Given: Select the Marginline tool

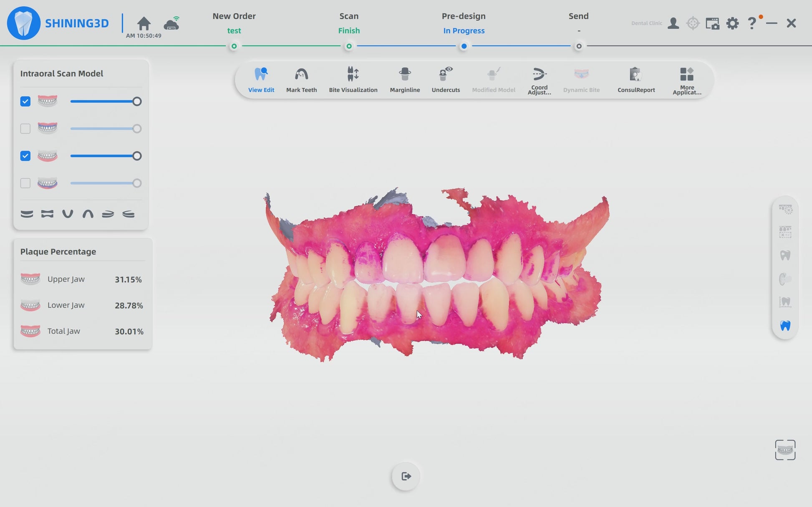Looking at the screenshot, I should tap(405, 80).
